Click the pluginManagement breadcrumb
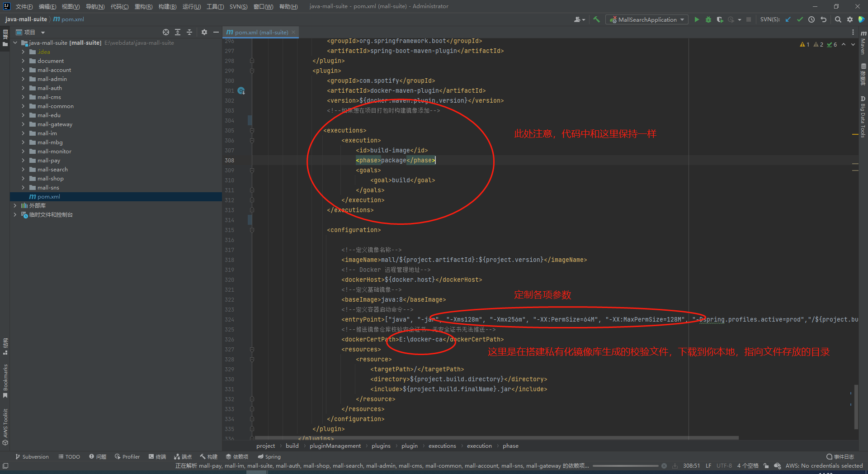This screenshot has width=868, height=474. coord(335,446)
